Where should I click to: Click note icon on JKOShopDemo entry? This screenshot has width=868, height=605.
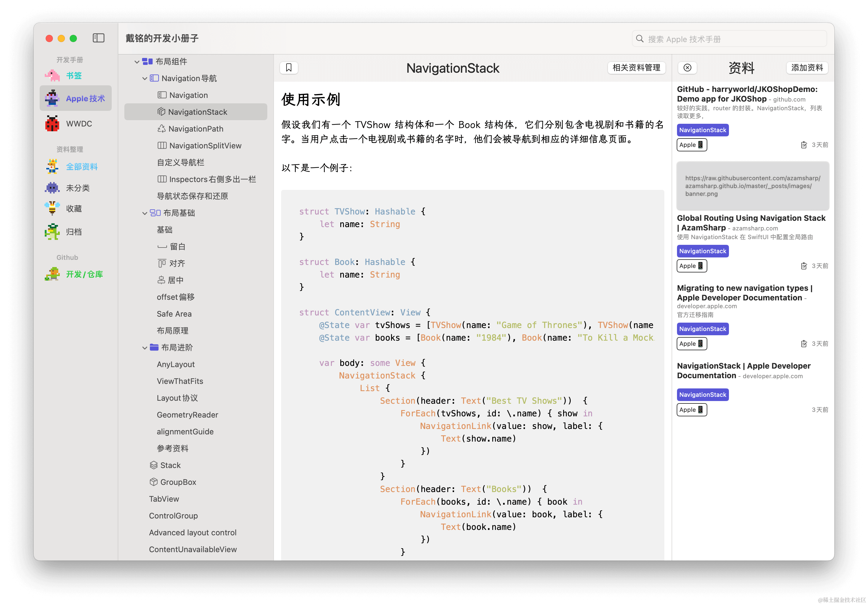point(804,145)
